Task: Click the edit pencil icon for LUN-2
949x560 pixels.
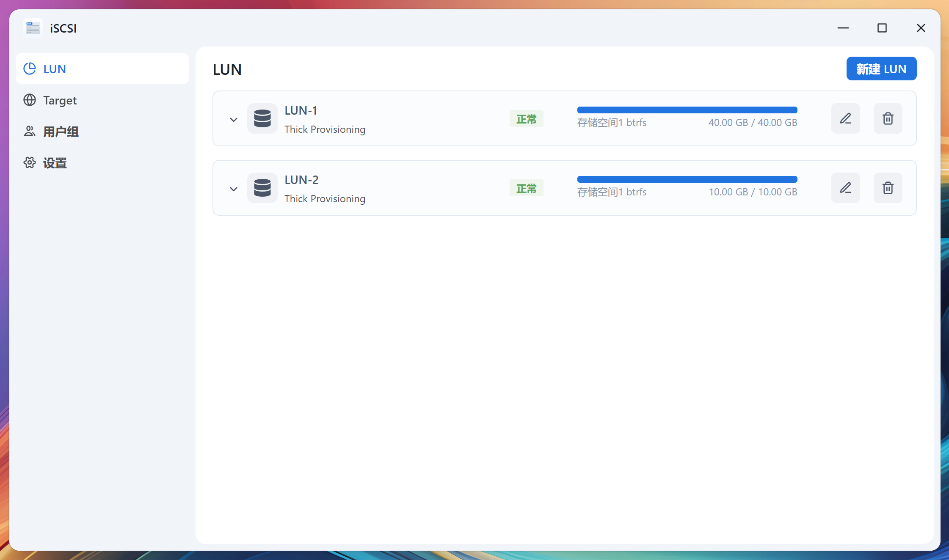Action: [845, 188]
